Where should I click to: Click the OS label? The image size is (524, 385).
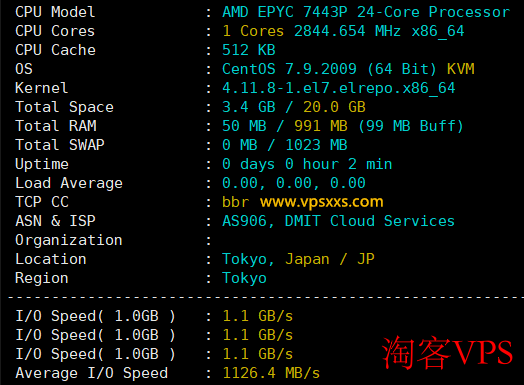click(x=24, y=69)
